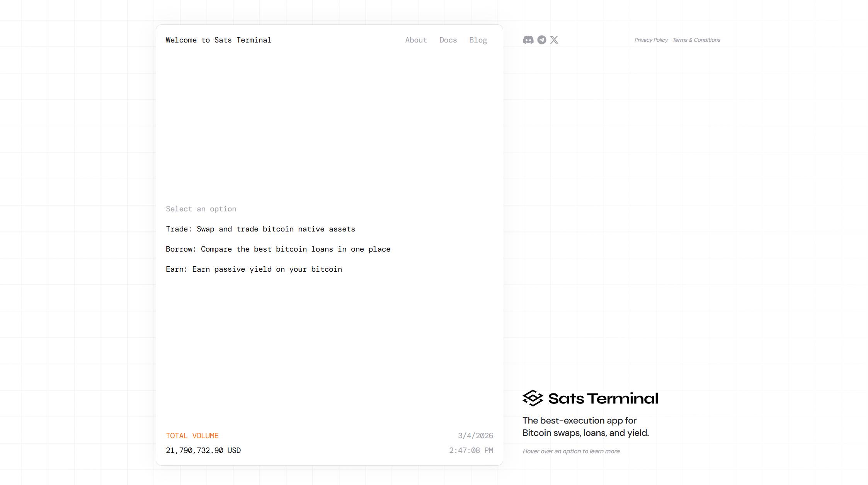Click the 2:47:08 PM clock display
This screenshot has width=868, height=485.
tap(471, 450)
